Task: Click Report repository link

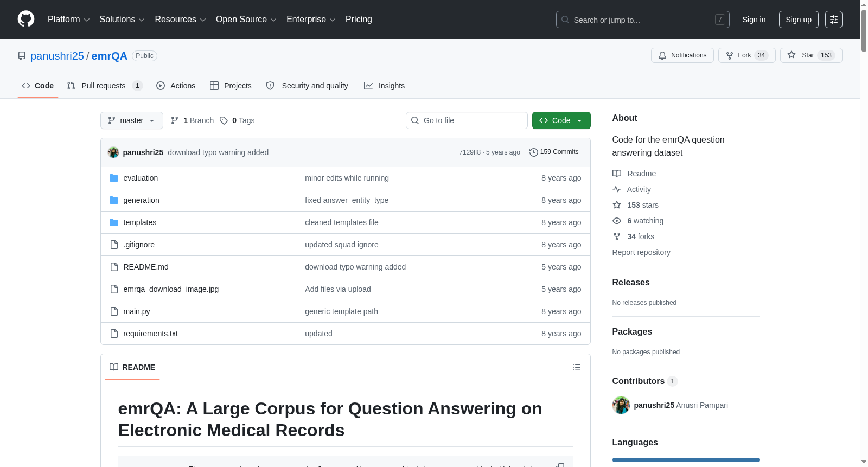Action: (x=641, y=252)
